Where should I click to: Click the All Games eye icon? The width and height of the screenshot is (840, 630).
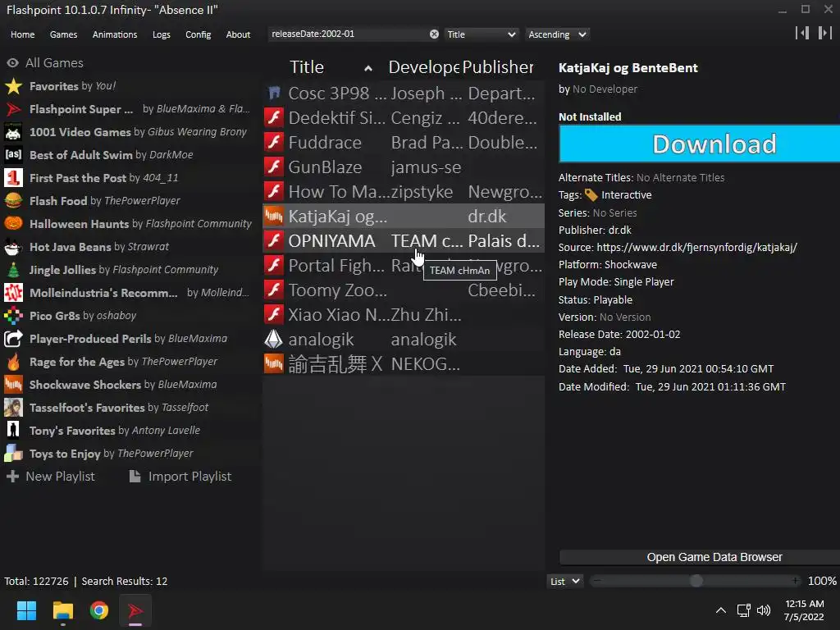pyautogui.click(x=13, y=63)
